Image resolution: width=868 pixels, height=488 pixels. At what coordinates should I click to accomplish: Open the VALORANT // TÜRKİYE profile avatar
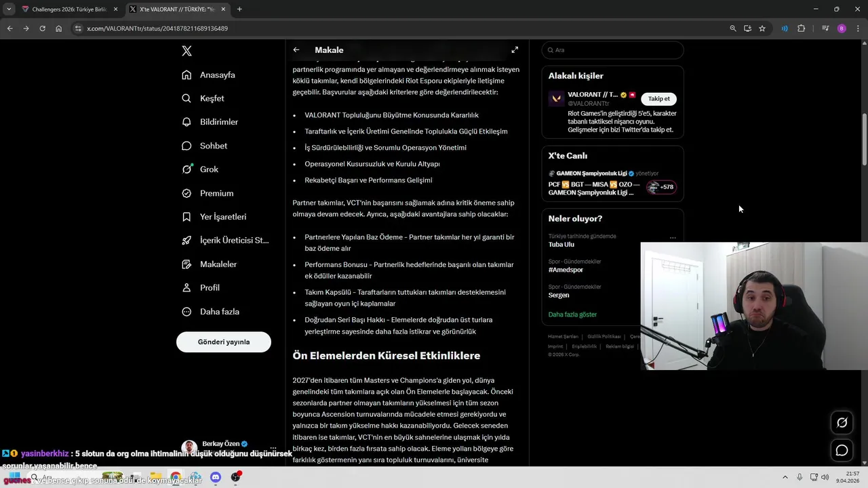point(556,99)
